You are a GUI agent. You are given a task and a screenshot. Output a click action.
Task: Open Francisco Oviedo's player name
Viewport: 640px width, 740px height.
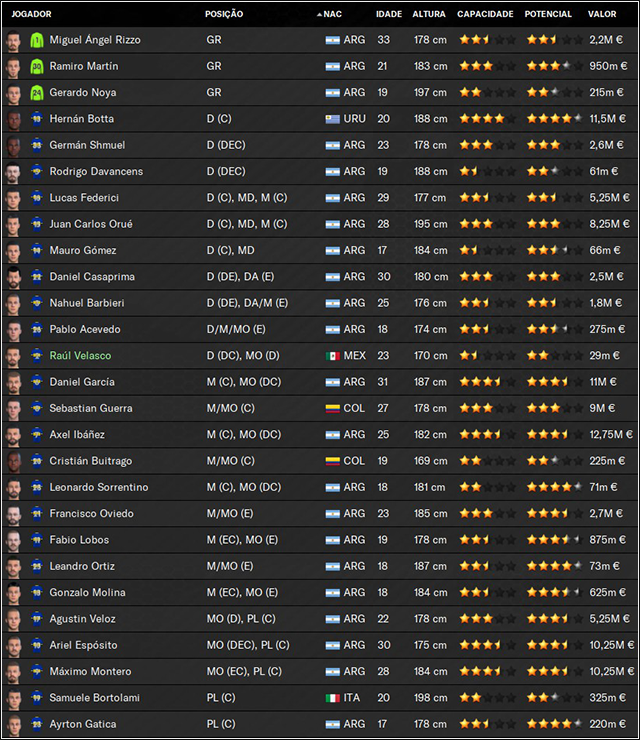[x=91, y=513]
